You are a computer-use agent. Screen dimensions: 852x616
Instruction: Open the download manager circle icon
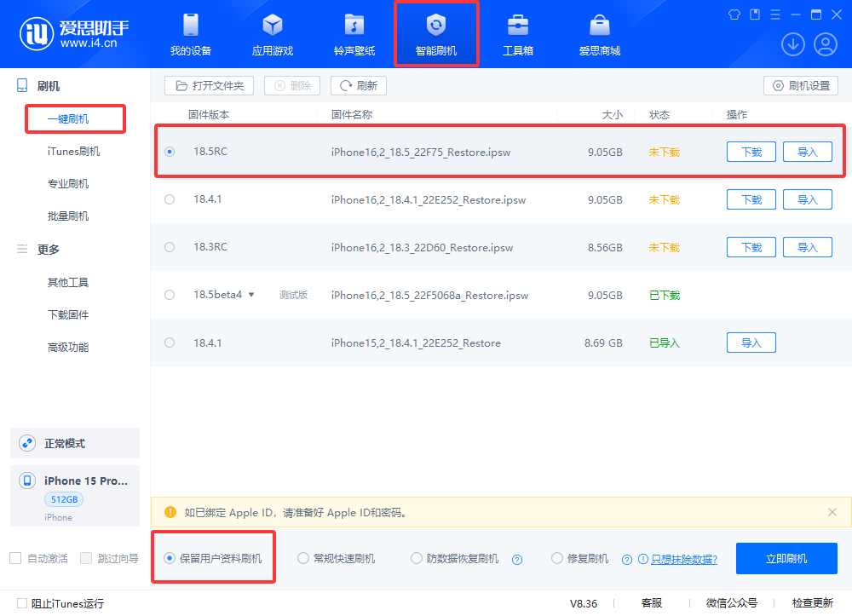click(x=792, y=43)
